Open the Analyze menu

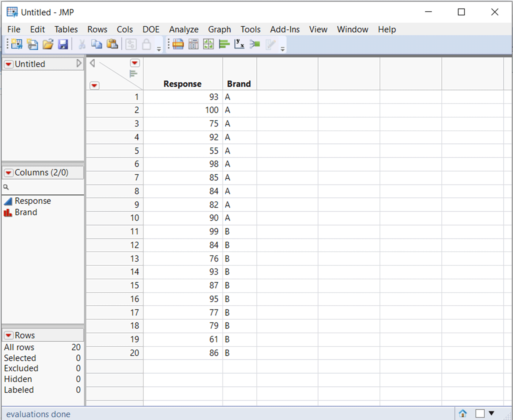click(184, 29)
